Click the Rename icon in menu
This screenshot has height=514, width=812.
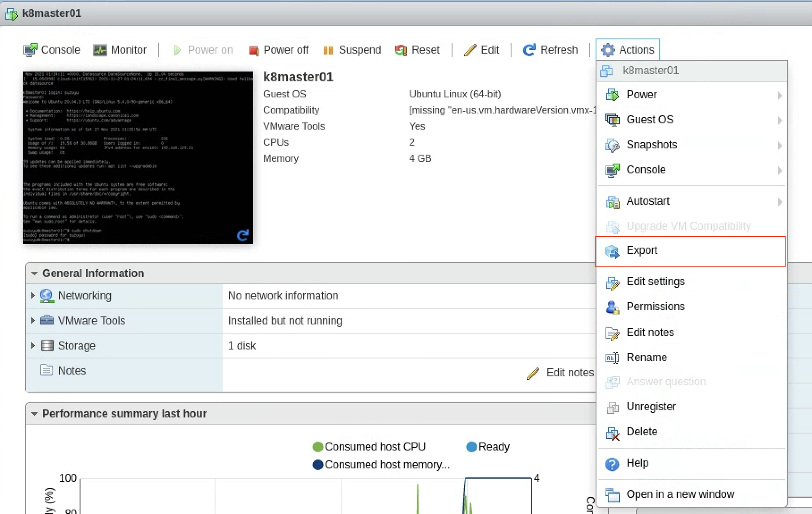[612, 358]
